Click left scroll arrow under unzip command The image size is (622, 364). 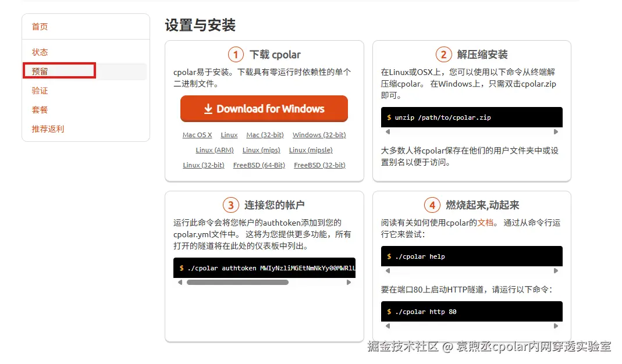tap(388, 131)
